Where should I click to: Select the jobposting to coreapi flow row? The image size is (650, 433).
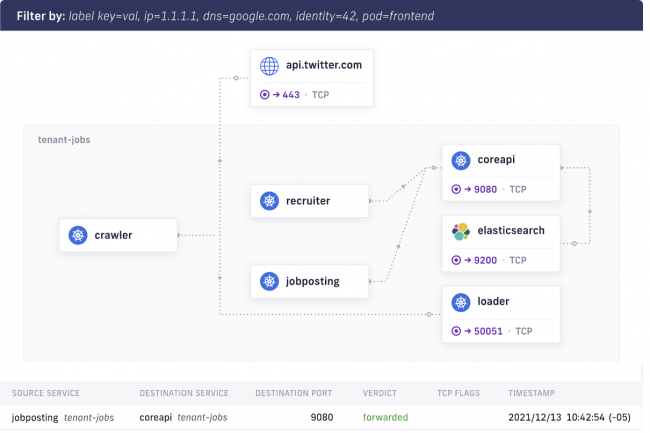(325, 416)
